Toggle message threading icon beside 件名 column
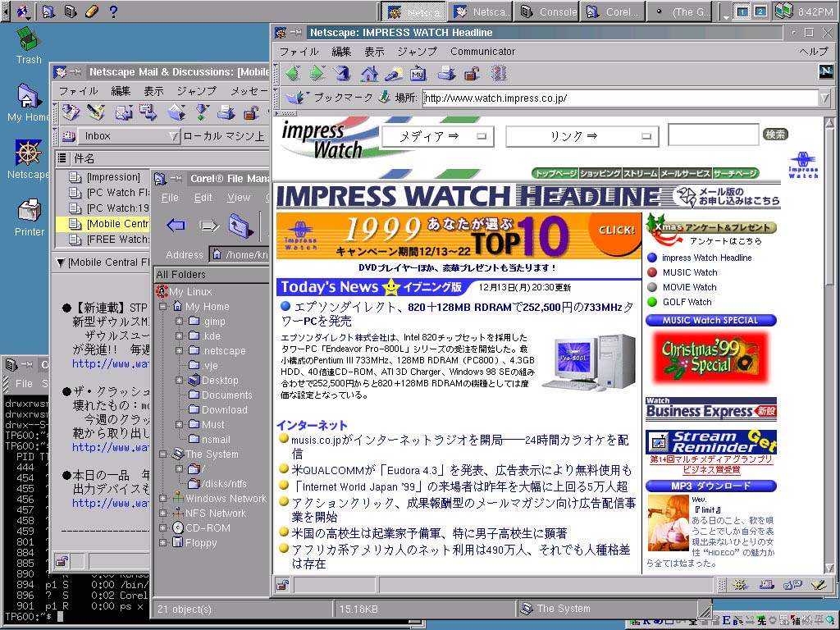This screenshot has width=840, height=630. [62, 158]
